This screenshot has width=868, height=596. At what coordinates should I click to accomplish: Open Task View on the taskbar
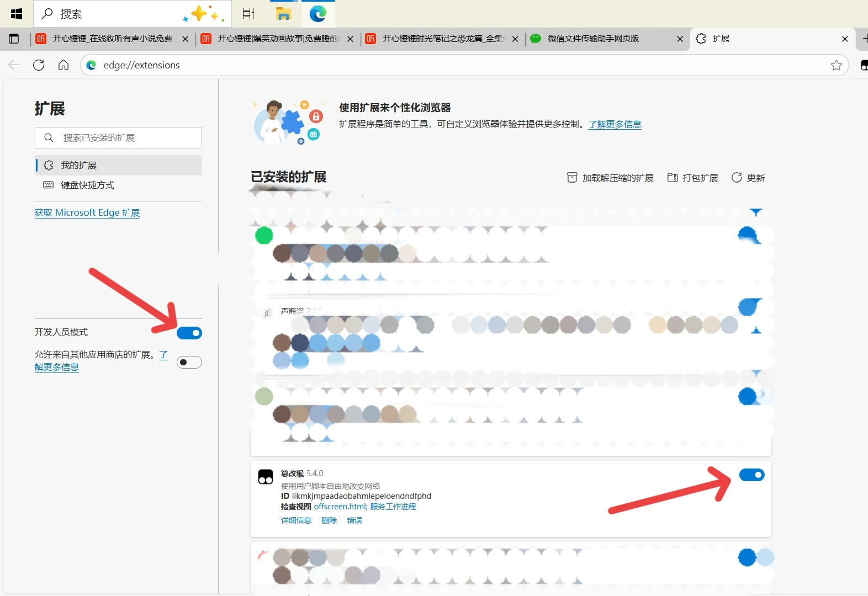[x=248, y=14]
